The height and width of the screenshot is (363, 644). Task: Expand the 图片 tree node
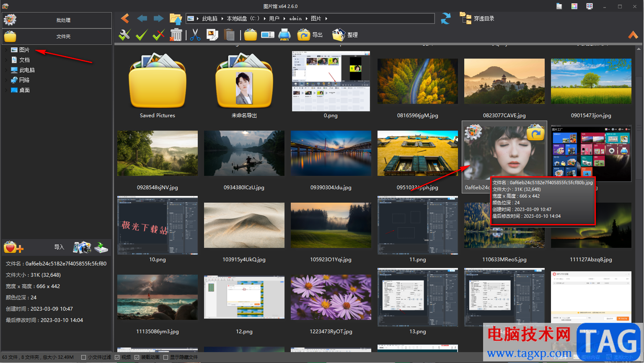pyautogui.click(x=5, y=50)
